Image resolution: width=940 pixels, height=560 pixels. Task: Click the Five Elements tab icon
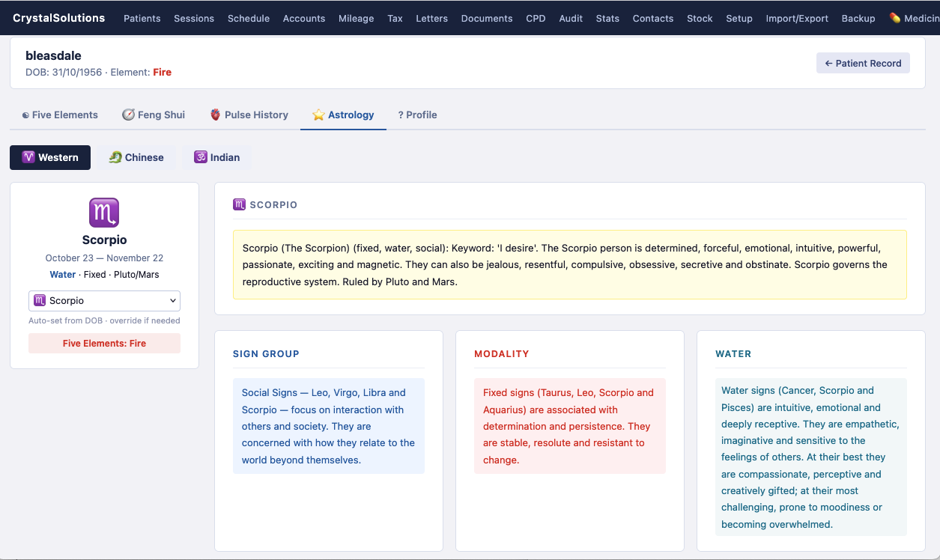coord(25,115)
